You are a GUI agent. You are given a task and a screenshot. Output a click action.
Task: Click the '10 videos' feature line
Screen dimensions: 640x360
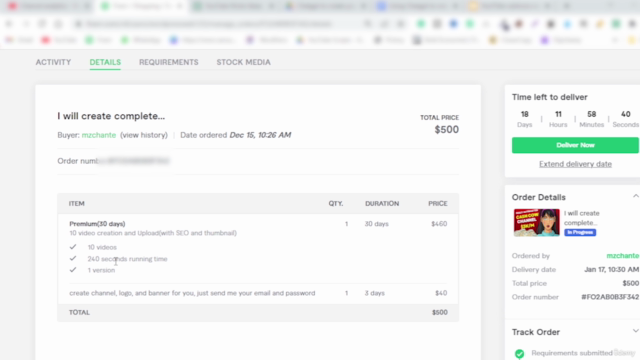(102, 247)
